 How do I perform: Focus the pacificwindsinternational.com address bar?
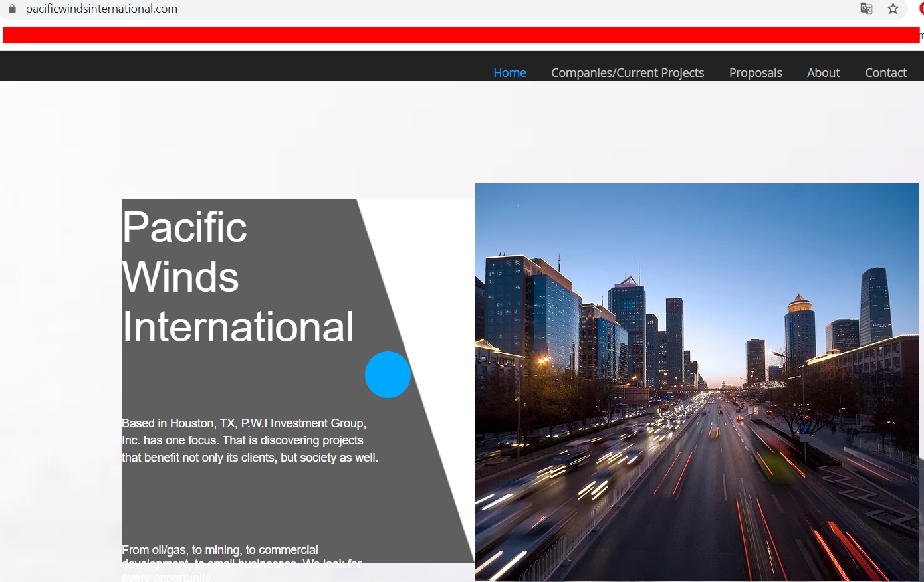[x=102, y=9]
